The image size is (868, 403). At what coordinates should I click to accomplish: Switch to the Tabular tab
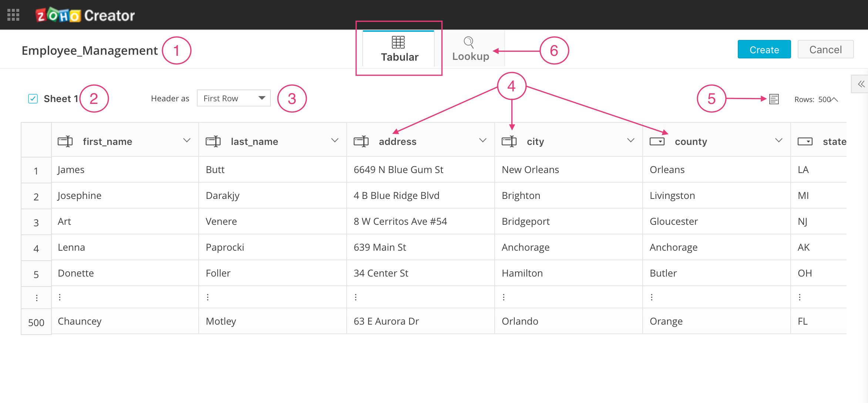[399, 49]
